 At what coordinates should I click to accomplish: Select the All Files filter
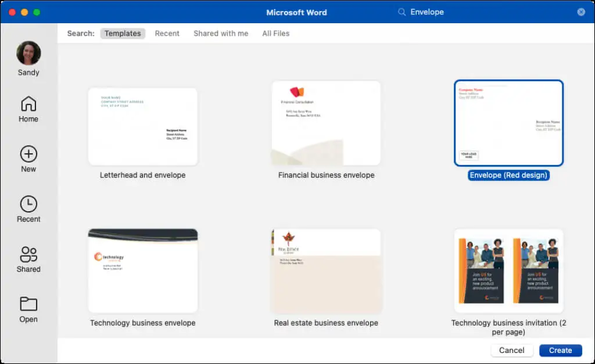coord(276,33)
